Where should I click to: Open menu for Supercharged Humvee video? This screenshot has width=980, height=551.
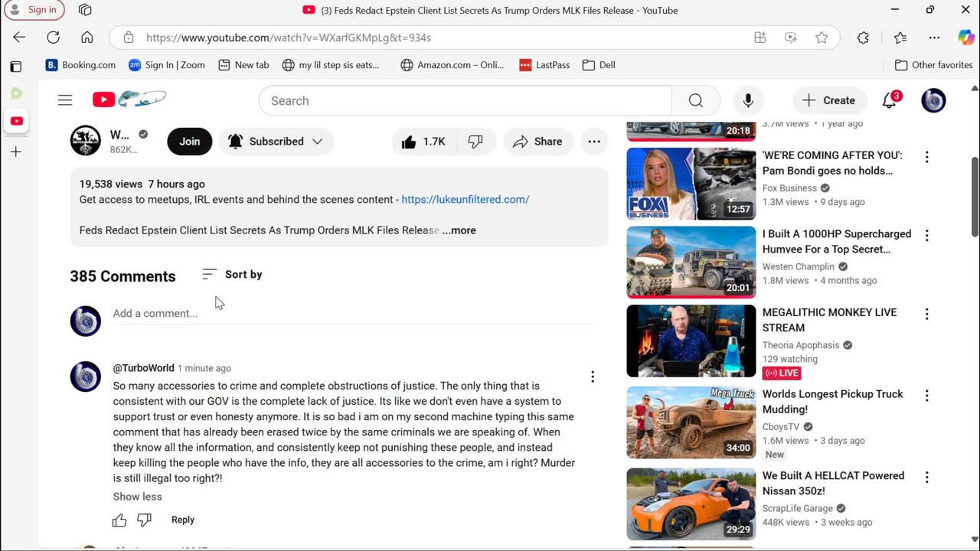pyautogui.click(x=927, y=236)
